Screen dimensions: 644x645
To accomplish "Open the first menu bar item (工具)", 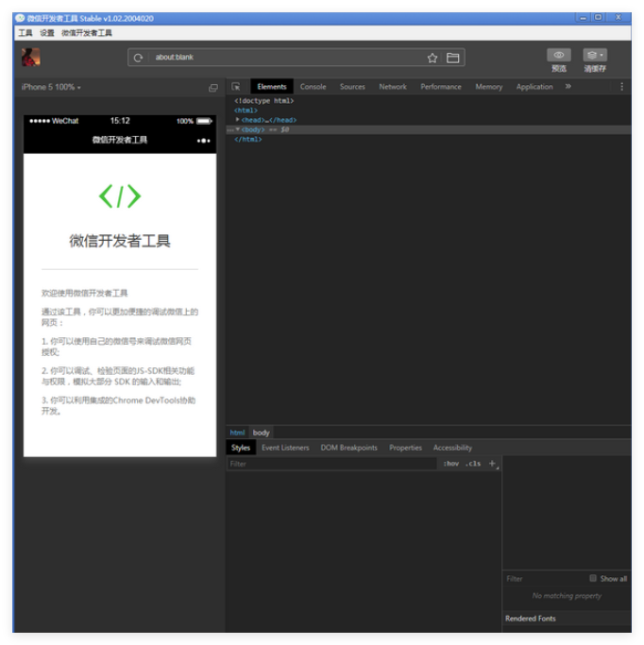I will point(25,33).
